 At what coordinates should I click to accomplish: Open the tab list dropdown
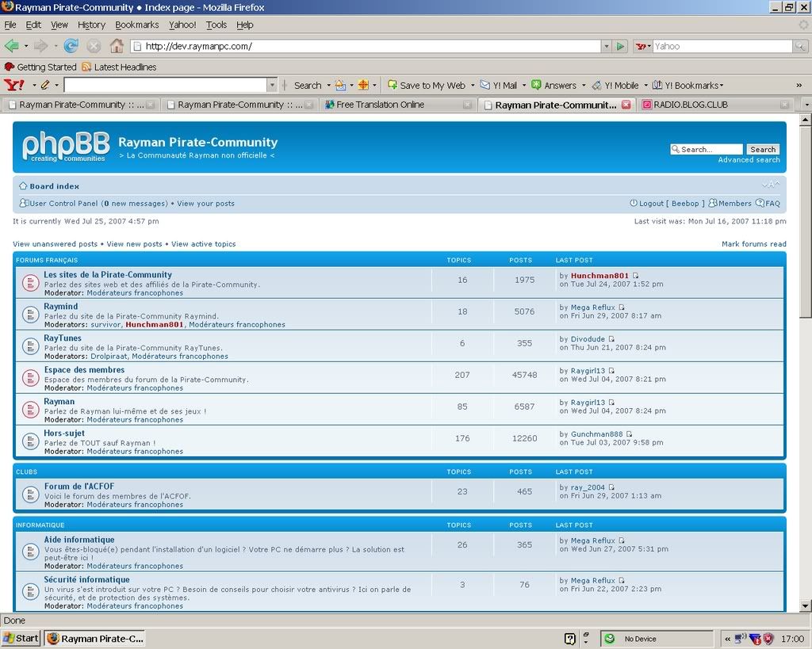pos(806,105)
